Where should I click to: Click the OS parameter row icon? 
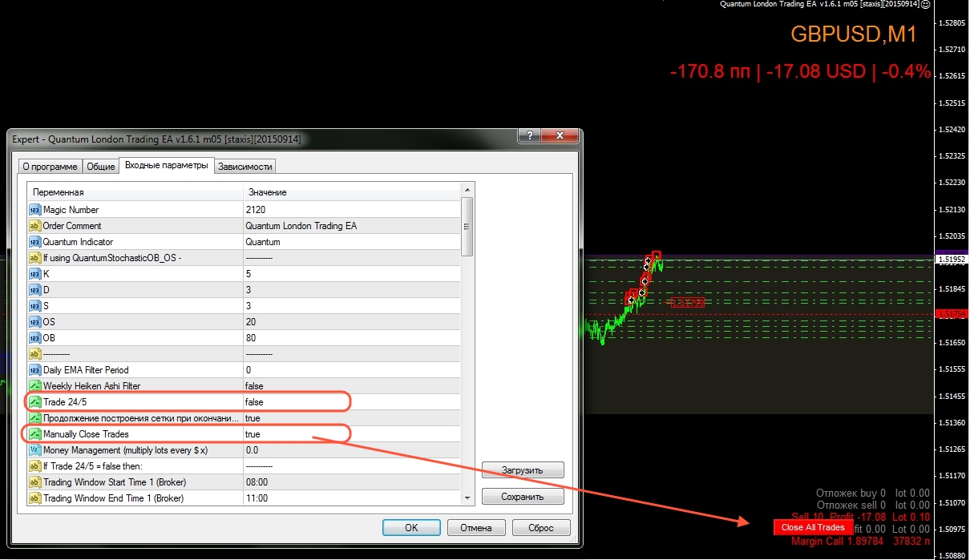34,322
